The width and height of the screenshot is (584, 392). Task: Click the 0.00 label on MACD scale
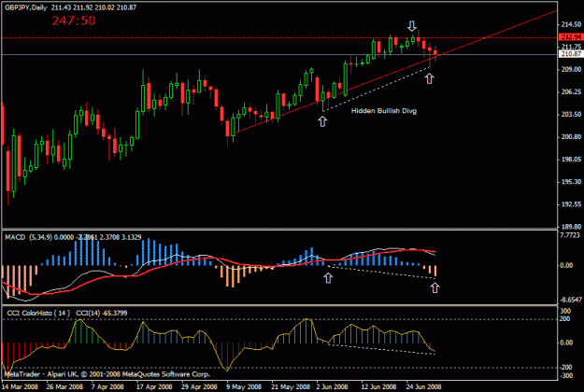click(x=566, y=265)
